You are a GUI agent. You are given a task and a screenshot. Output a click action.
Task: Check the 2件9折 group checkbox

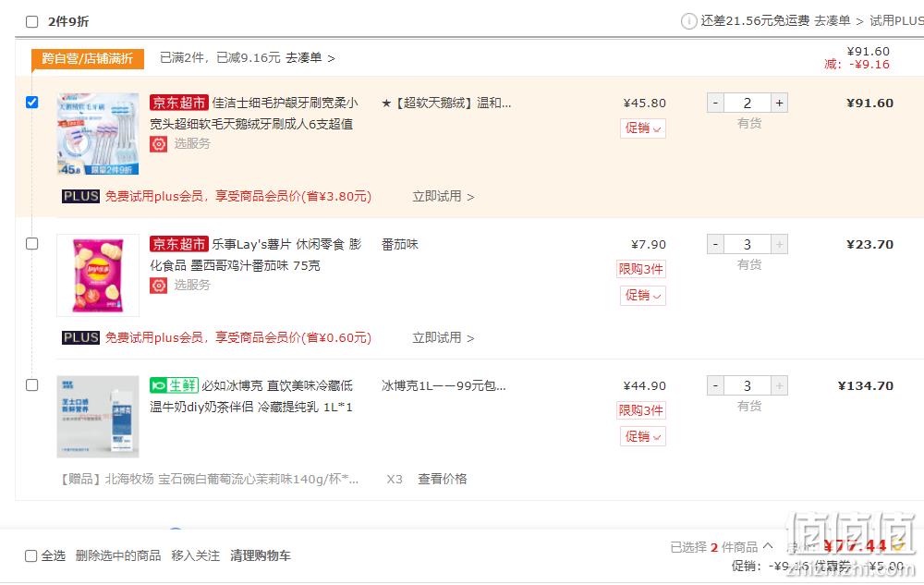pos(31,22)
